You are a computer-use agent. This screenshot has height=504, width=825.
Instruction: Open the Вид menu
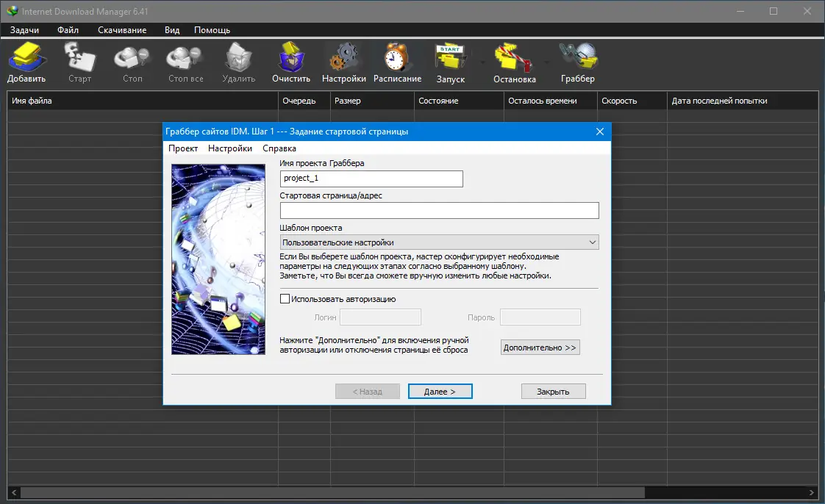pos(171,30)
